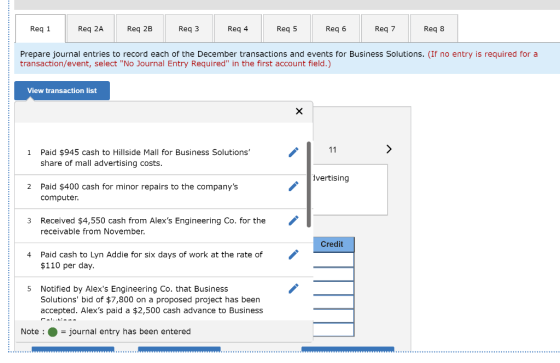Click the transaction list scrollbar
This screenshot has width=560, height=363.
pyautogui.click(x=309, y=184)
